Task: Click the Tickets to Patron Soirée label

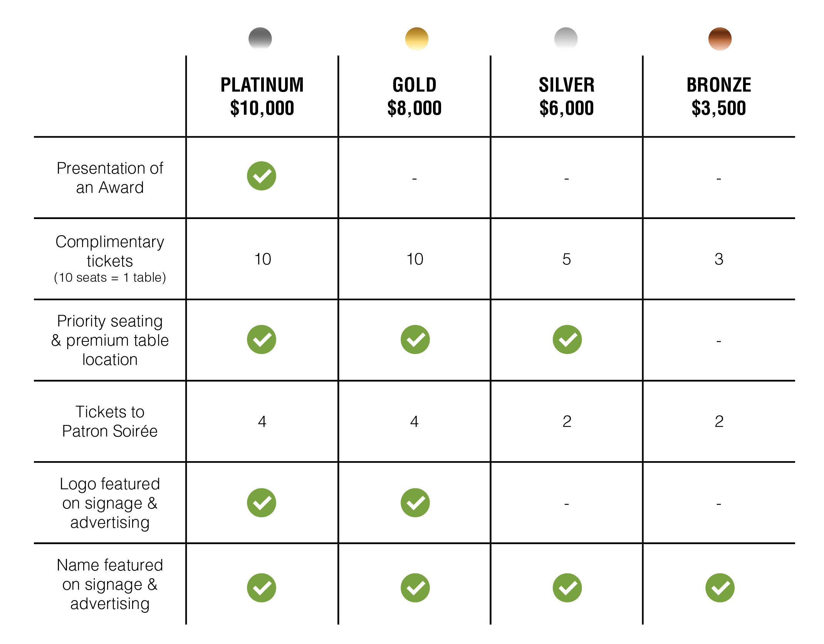Action: point(110,422)
